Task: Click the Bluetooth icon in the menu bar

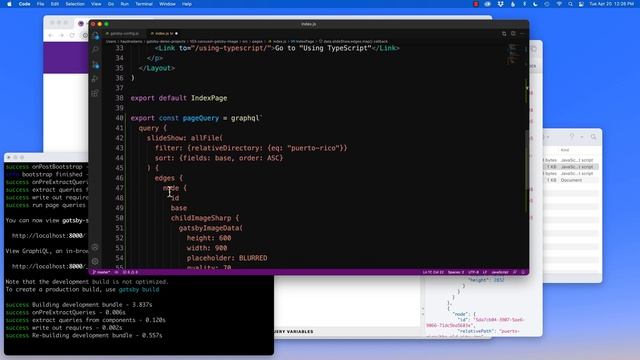Action: 524,4
